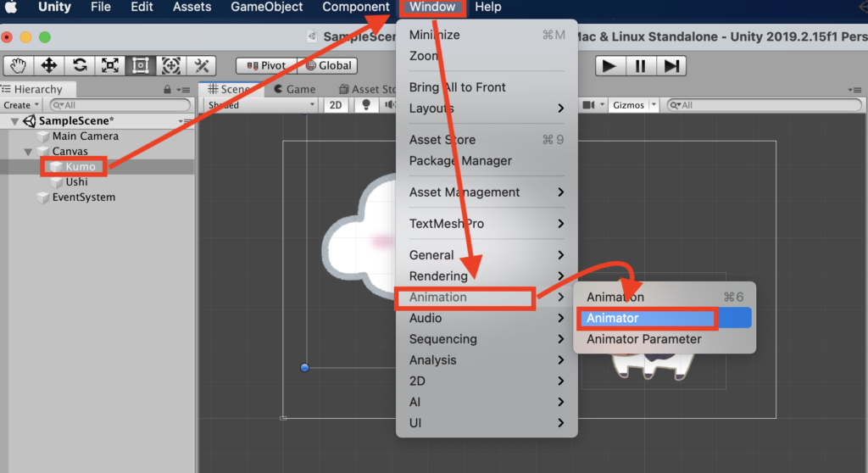Expand the TextMeshPro submenu
Image resolution: width=868 pixels, height=473 pixels.
click(487, 224)
